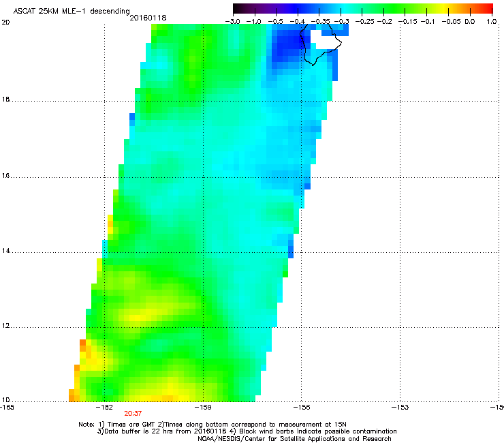Click latitude axis label 14
Screen dimensions: 504x443
tap(5, 251)
